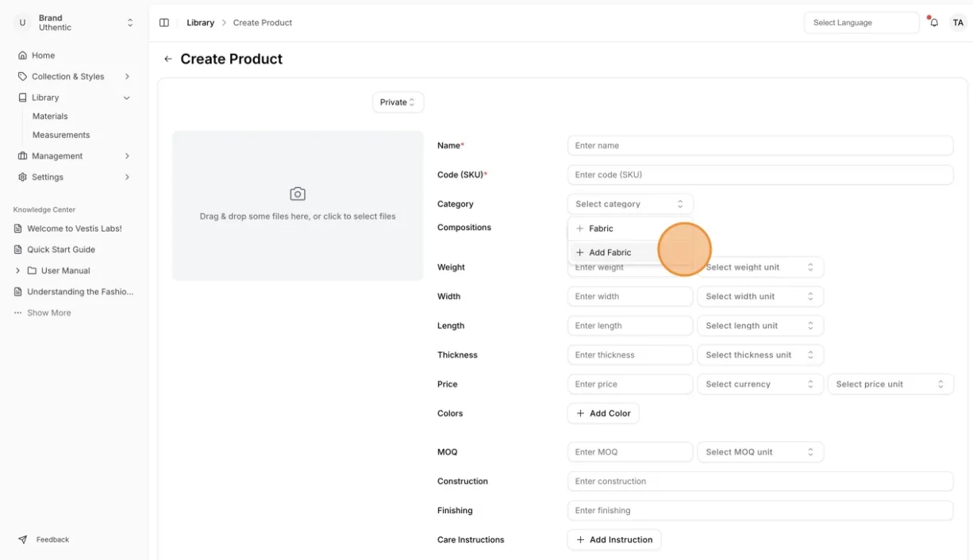Screen dimensions: 973x560
Task: Click the U brand avatar
Action: point(22,23)
